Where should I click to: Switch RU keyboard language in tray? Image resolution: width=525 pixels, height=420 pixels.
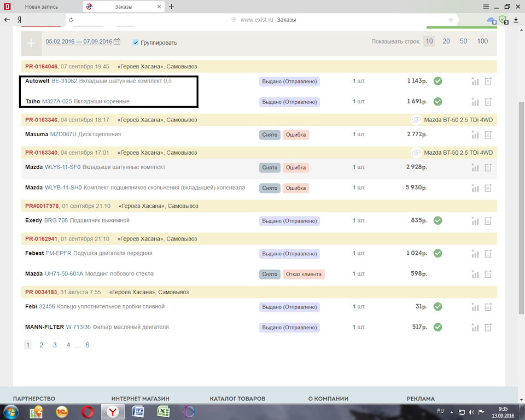[x=440, y=411]
